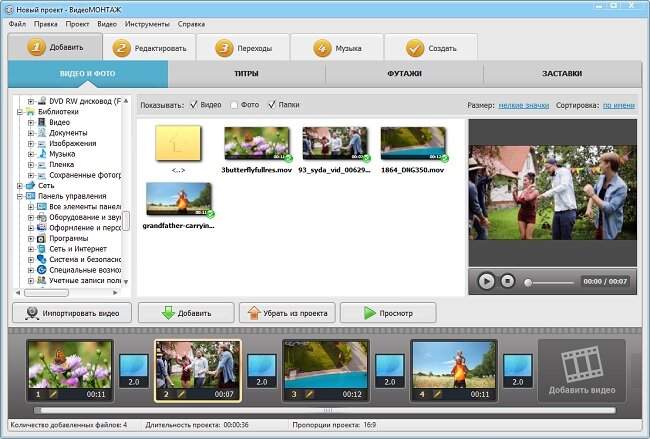Click the preview player seek slider

[x=550, y=283]
